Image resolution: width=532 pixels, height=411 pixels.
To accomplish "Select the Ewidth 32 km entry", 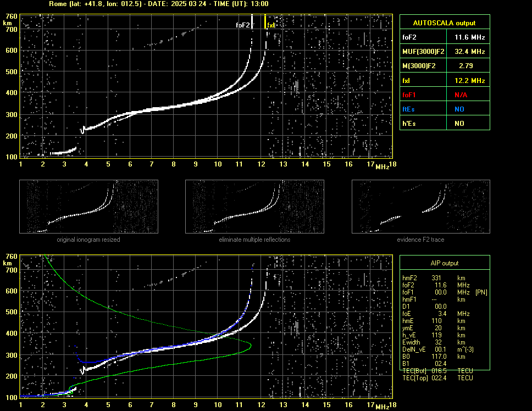I will [434, 342].
